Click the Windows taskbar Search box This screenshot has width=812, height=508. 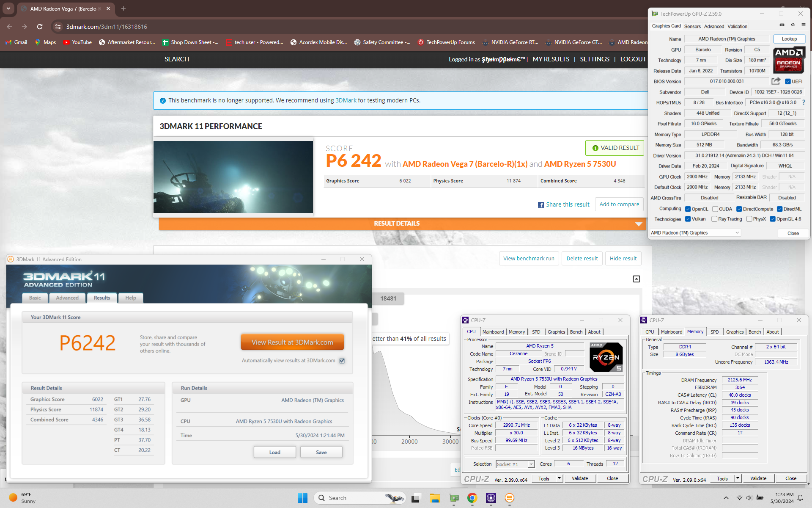[359, 498]
